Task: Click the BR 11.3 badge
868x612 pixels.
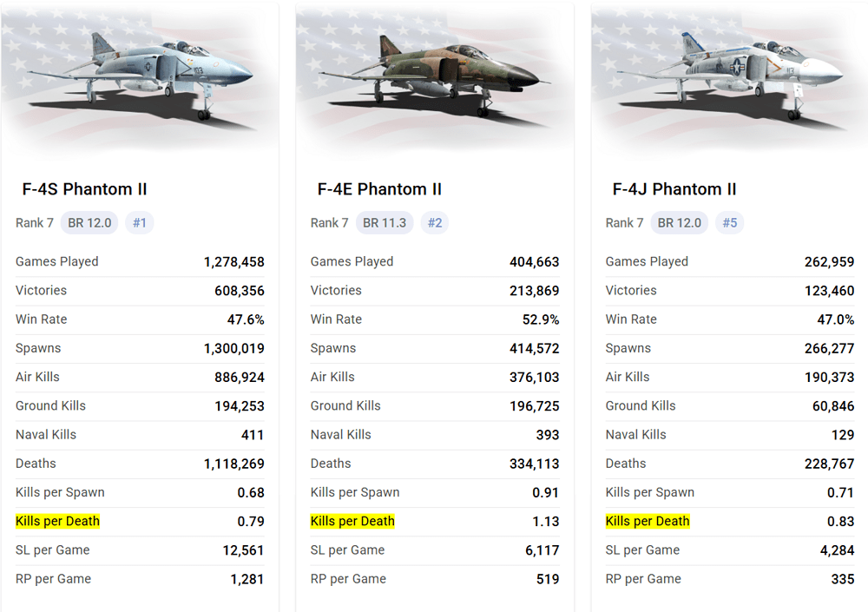Action: (385, 223)
